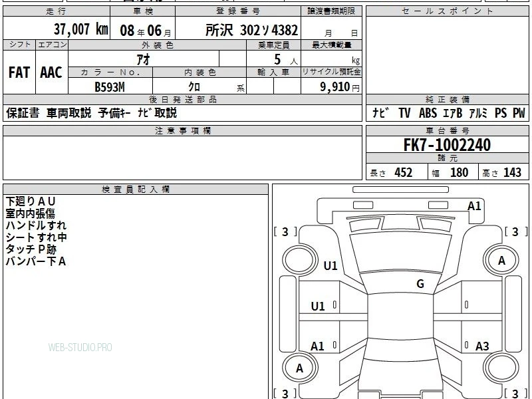Screen dimensions: 532x399
Task: Select the 9,910円 recycle deposit amount
Action: [340, 87]
